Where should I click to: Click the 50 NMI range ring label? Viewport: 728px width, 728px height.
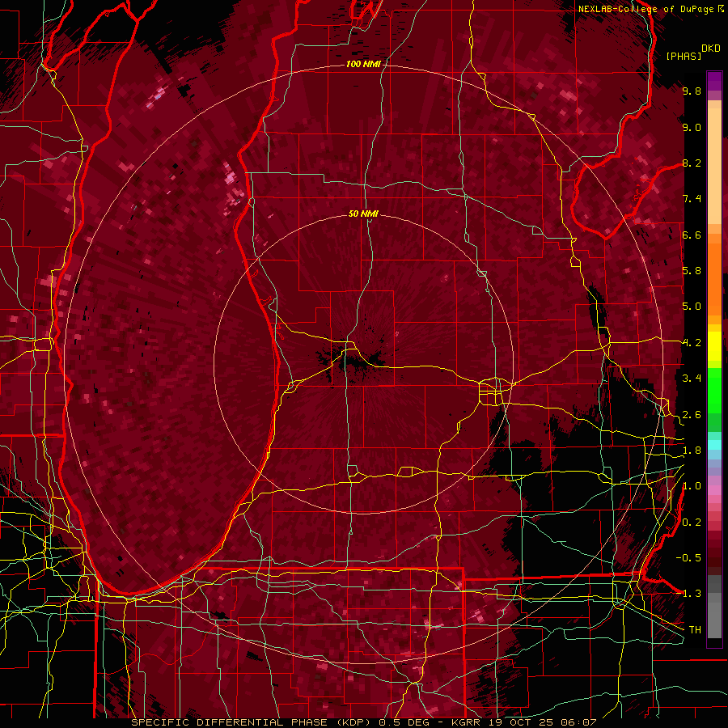[363, 214]
